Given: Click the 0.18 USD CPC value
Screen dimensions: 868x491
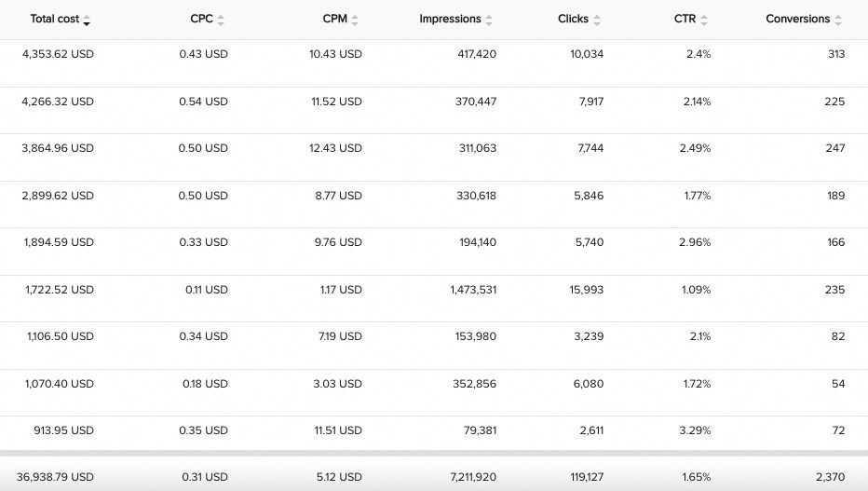Looking at the screenshot, I should pos(206,384).
